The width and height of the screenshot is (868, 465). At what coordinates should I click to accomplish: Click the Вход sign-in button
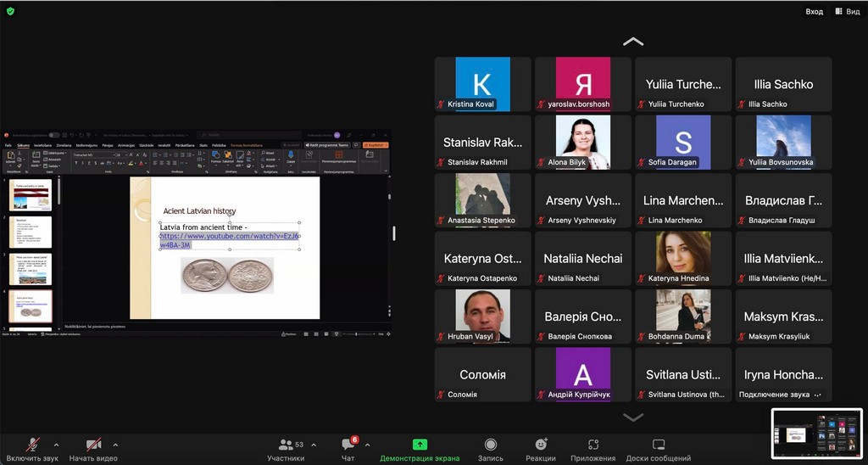[x=814, y=12]
